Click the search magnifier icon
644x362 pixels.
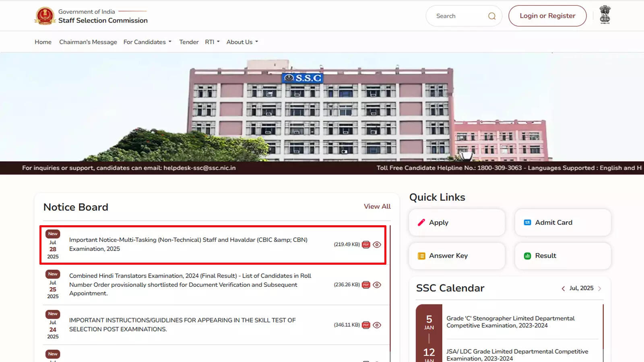click(x=492, y=16)
